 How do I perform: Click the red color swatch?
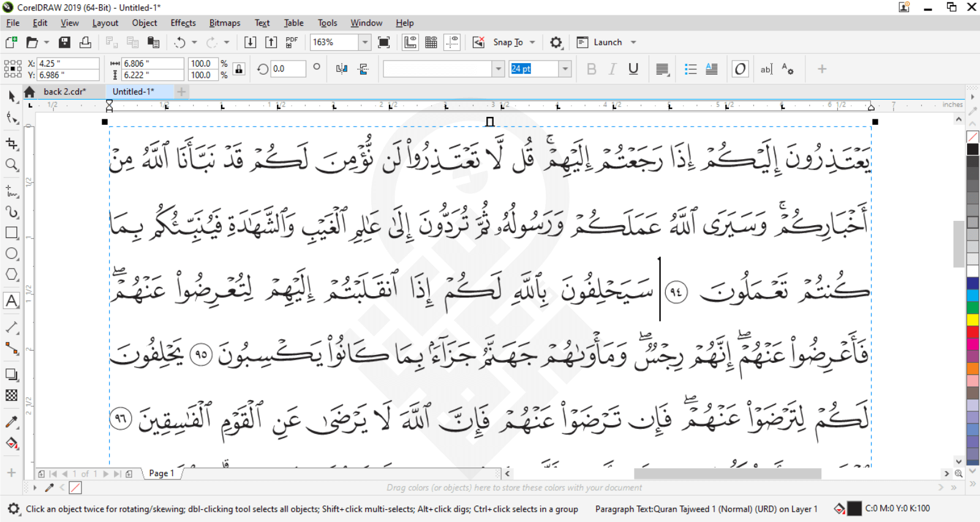(x=973, y=332)
